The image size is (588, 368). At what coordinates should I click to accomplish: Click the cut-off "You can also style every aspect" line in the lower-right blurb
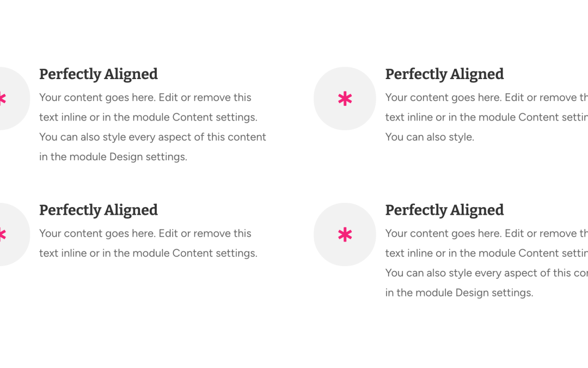tap(486, 273)
